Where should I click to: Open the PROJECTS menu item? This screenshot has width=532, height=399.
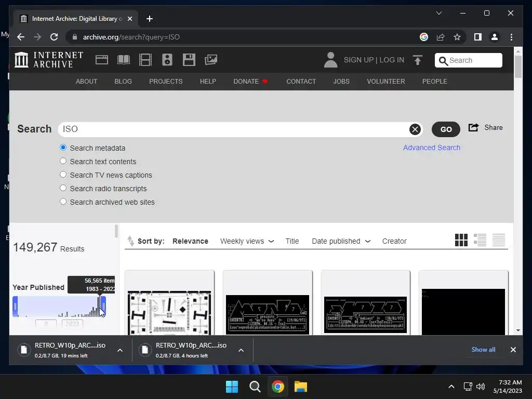tap(166, 82)
